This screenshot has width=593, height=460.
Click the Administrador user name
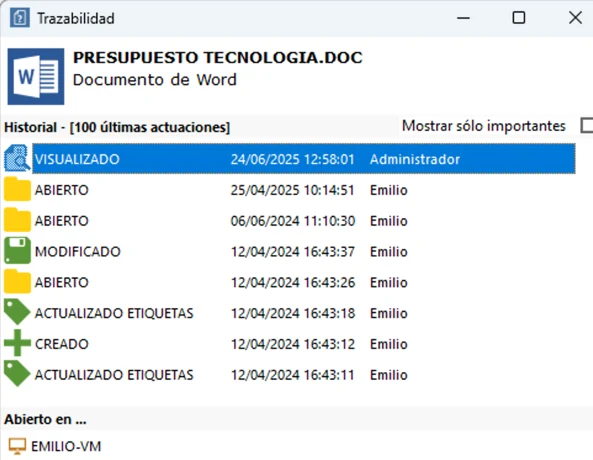pos(414,159)
